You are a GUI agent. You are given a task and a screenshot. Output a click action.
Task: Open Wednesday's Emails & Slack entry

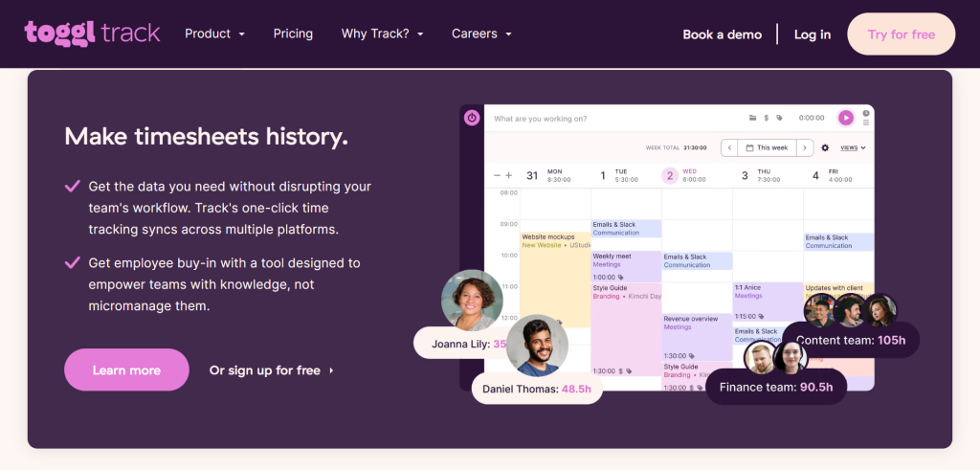(x=698, y=260)
